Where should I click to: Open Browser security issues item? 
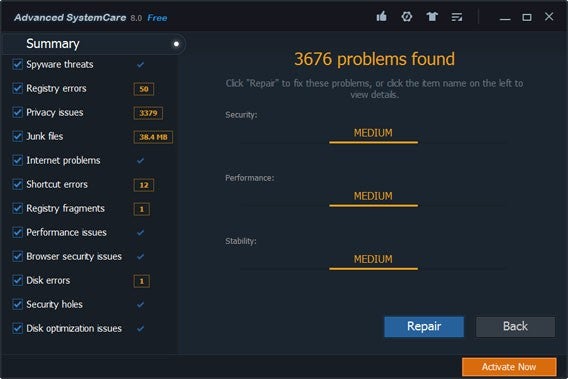(x=74, y=257)
